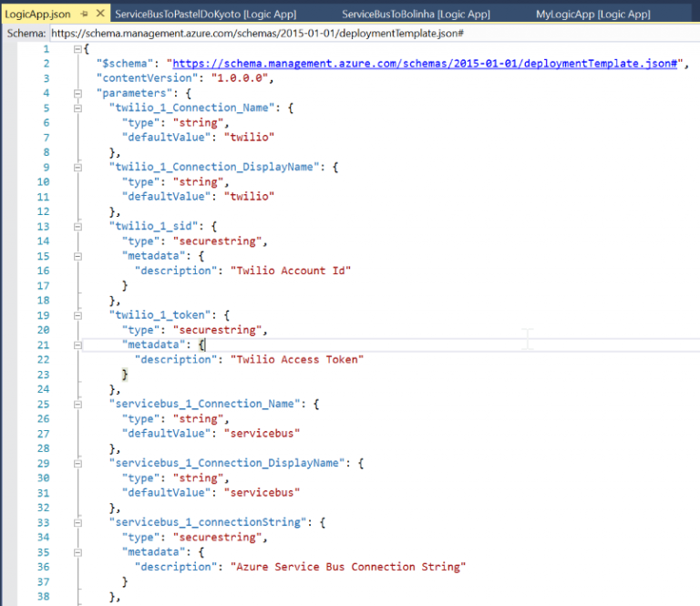Image resolution: width=700 pixels, height=606 pixels.
Task: Click the "servicebus_1_Connection_Name" key
Action: (204, 404)
